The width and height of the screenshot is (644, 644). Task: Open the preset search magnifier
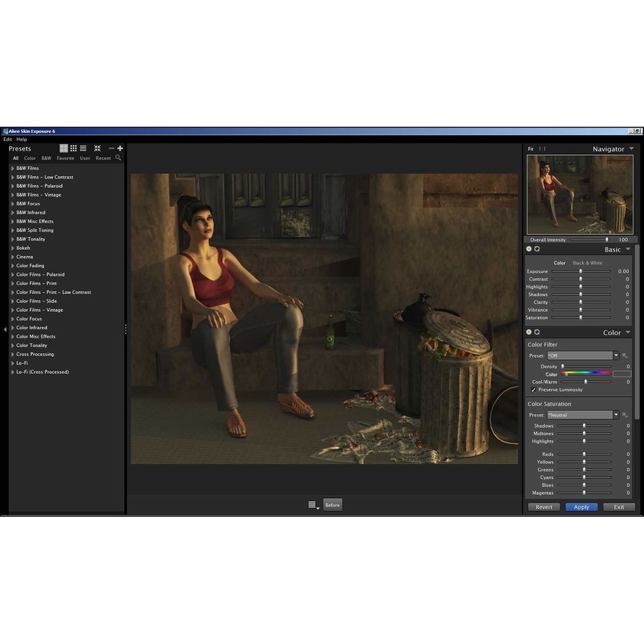118,158
